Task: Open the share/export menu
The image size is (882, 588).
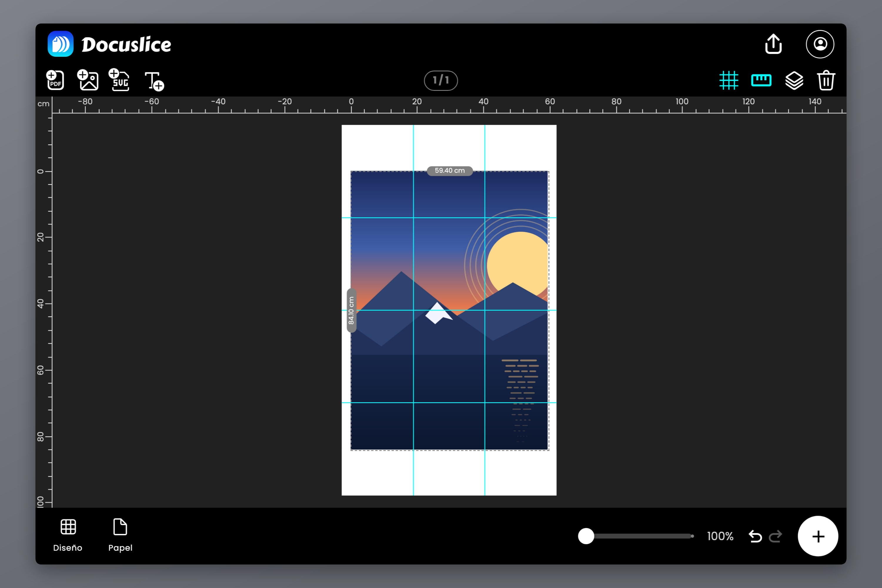Action: (x=773, y=44)
